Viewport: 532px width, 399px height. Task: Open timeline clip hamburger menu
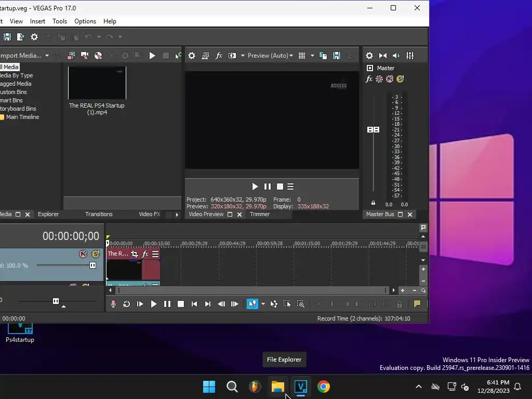click(x=155, y=254)
